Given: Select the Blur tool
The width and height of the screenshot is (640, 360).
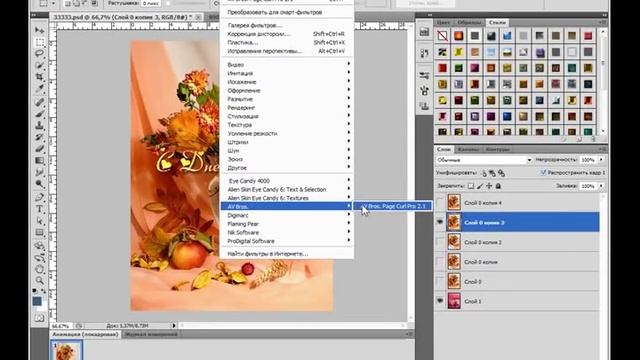Looking at the screenshot, I should pyautogui.click(x=40, y=172).
